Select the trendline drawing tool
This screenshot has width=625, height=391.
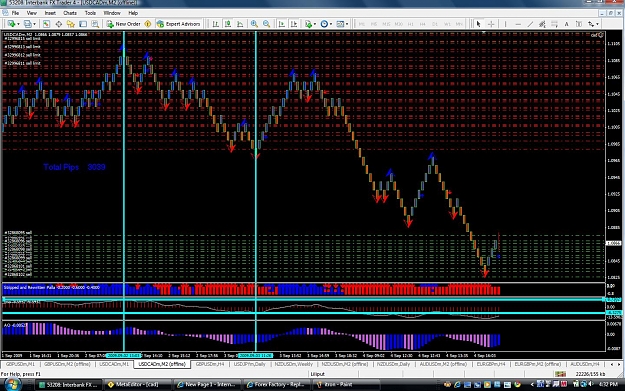pyautogui.click(x=530, y=24)
